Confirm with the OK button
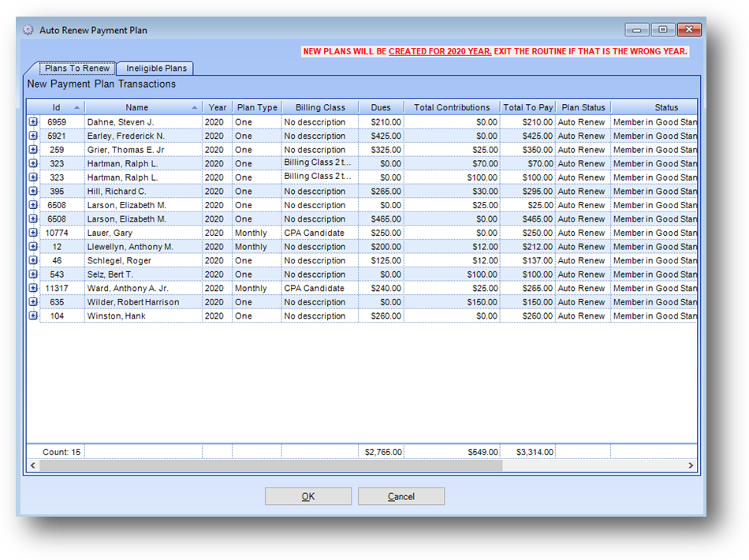Viewport: 749px width, 560px height. pos(308,496)
